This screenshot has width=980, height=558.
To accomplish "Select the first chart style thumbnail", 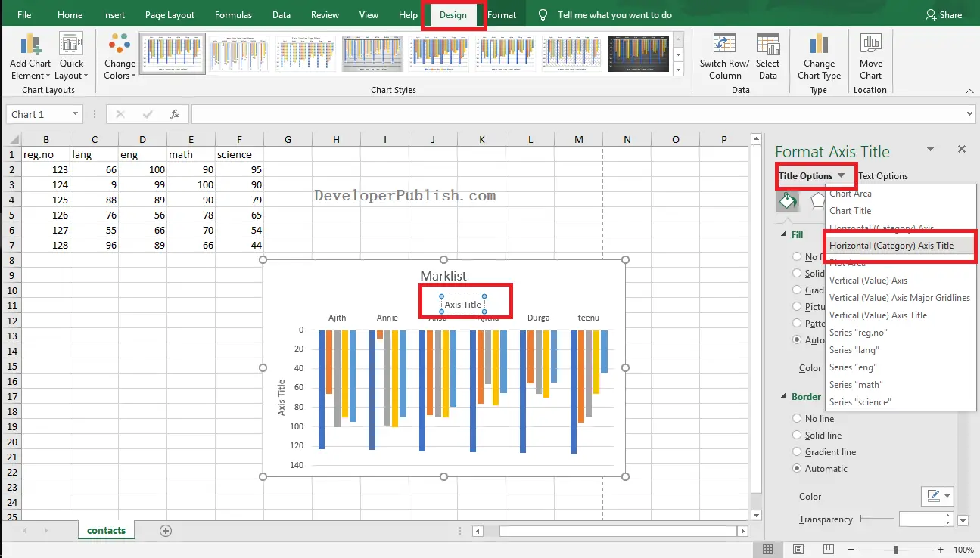I will 172,54.
